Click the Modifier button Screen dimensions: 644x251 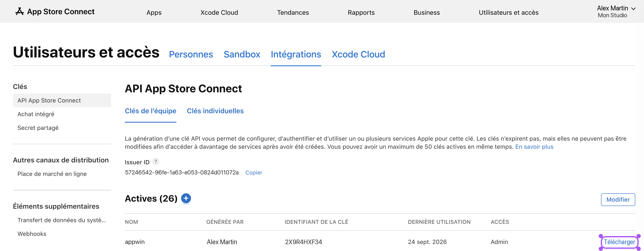coord(618,200)
